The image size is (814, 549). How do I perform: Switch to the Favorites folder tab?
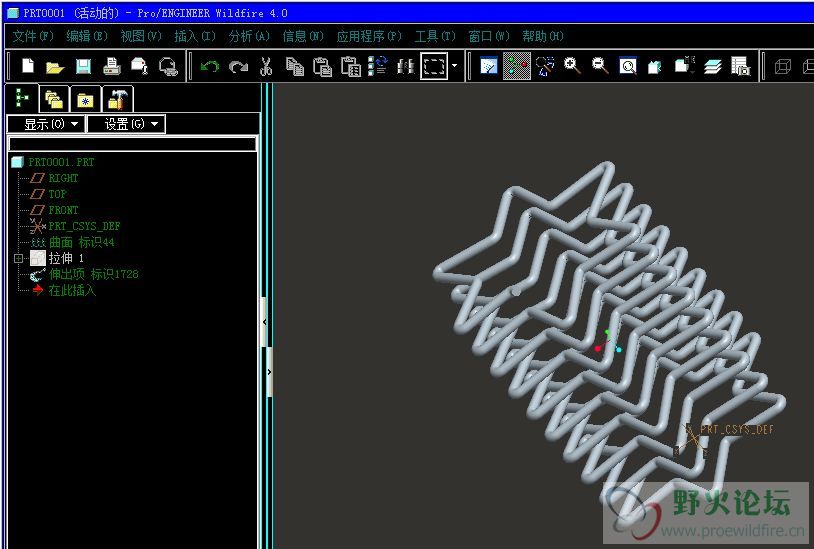pos(86,99)
